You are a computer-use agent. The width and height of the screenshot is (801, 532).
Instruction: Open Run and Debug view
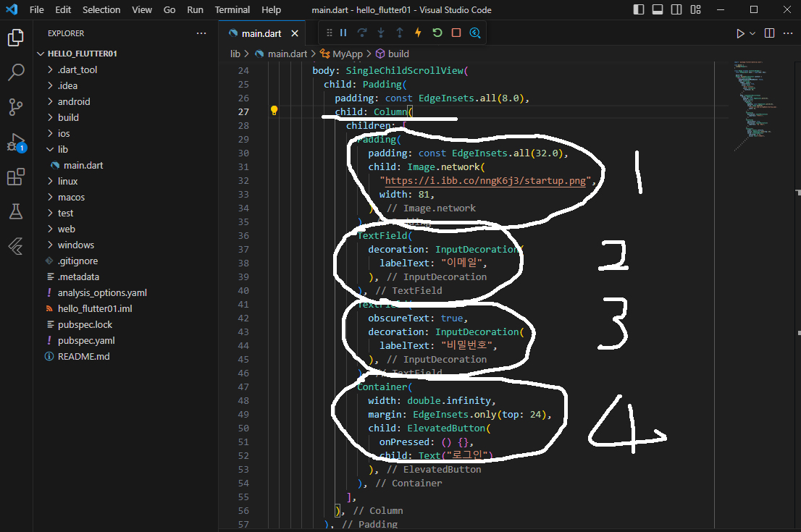pyautogui.click(x=16, y=143)
